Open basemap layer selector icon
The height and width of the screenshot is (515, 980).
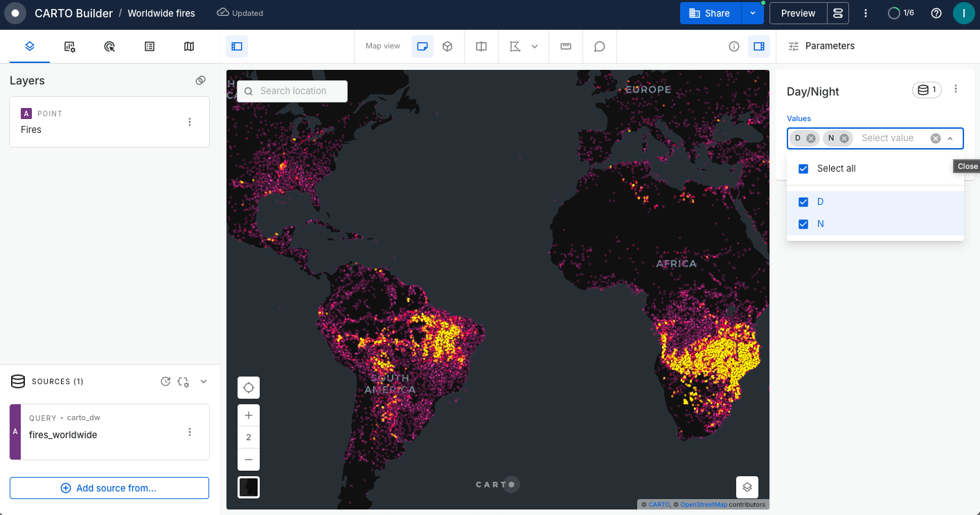tap(747, 487)
